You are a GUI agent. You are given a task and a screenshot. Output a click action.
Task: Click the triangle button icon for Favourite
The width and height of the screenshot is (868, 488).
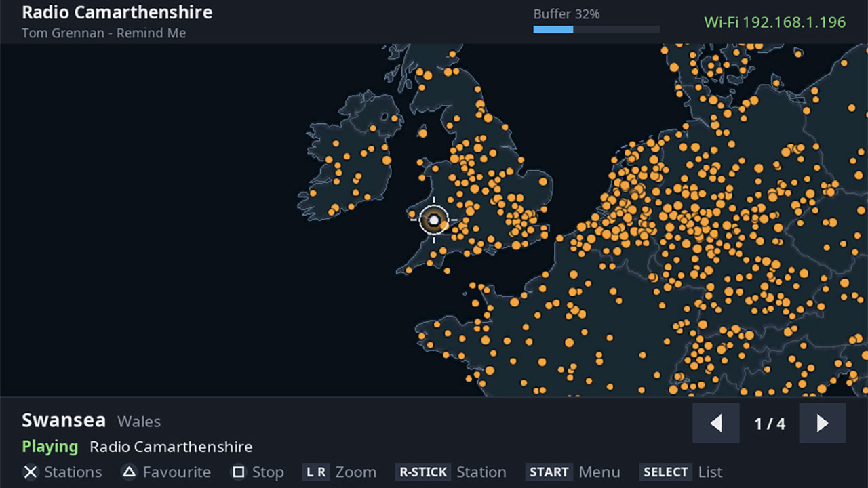(129, 472)
